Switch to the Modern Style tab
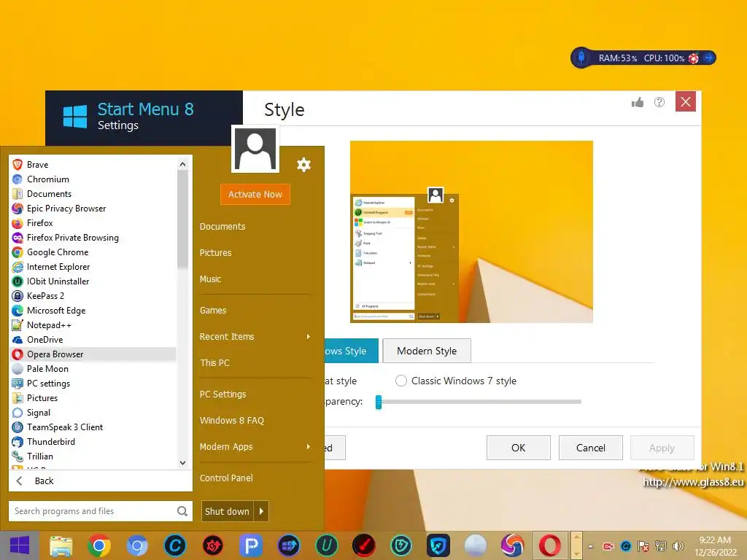The height and width of the screenshot is (560, 747). [427, 351]
